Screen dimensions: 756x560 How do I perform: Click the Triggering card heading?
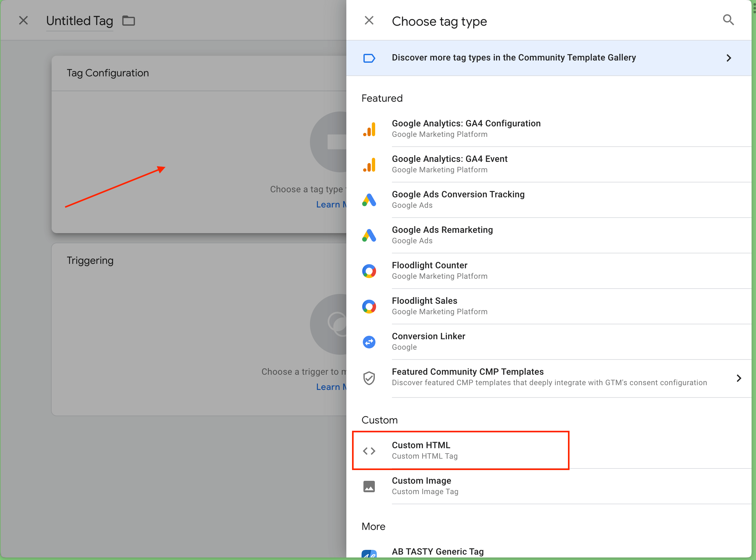pos(90,260)
